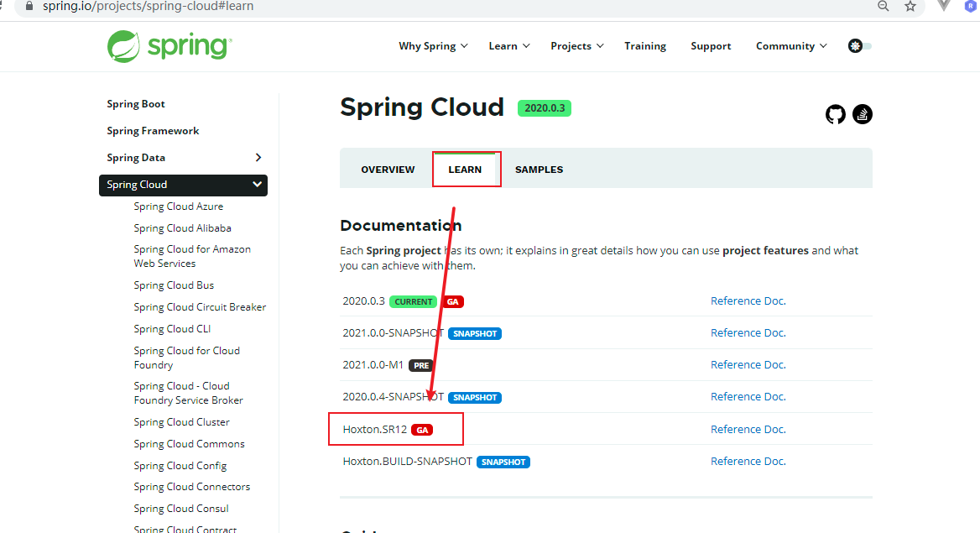The height and width of the screenshot is (533, 980).
Task: Switch to the OVERVIEW tab
Action: click(x=388, y=170)
